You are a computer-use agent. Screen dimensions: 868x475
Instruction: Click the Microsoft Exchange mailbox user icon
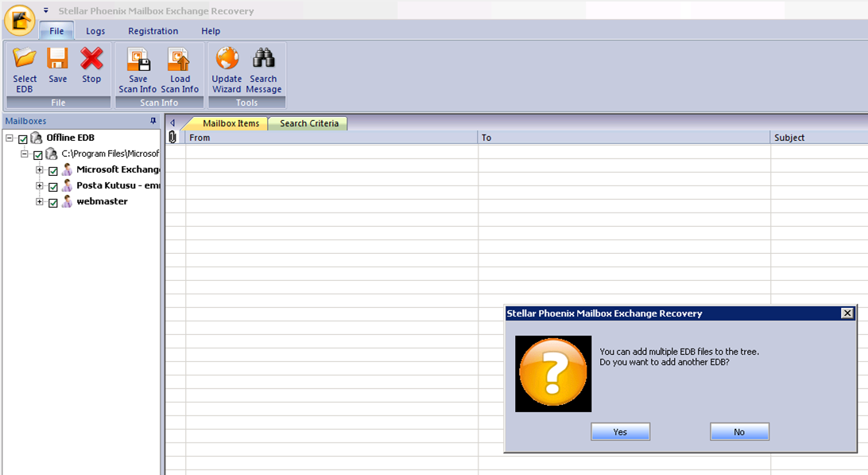pyautogui.click(x=67, y=169)
